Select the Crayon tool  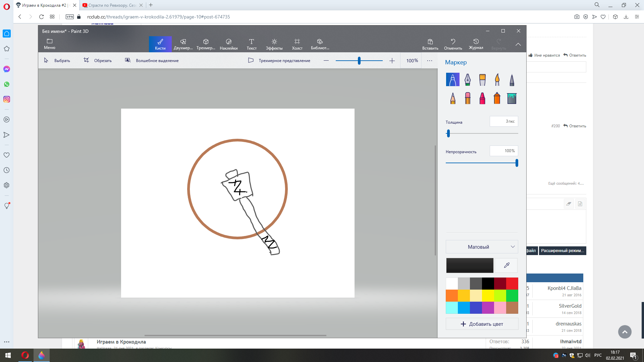pos(482,98)
